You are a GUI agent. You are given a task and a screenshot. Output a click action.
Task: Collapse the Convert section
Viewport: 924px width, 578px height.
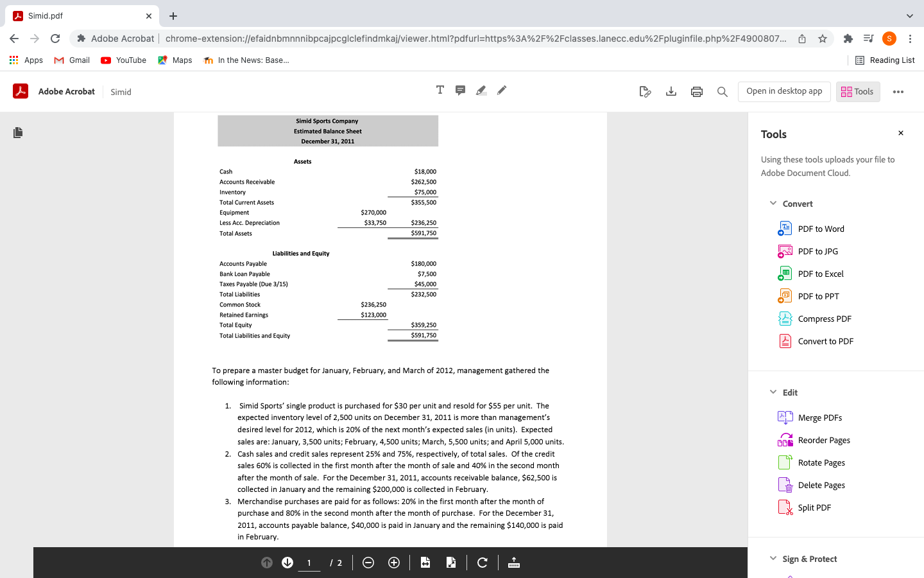click(x=773, y=203)
